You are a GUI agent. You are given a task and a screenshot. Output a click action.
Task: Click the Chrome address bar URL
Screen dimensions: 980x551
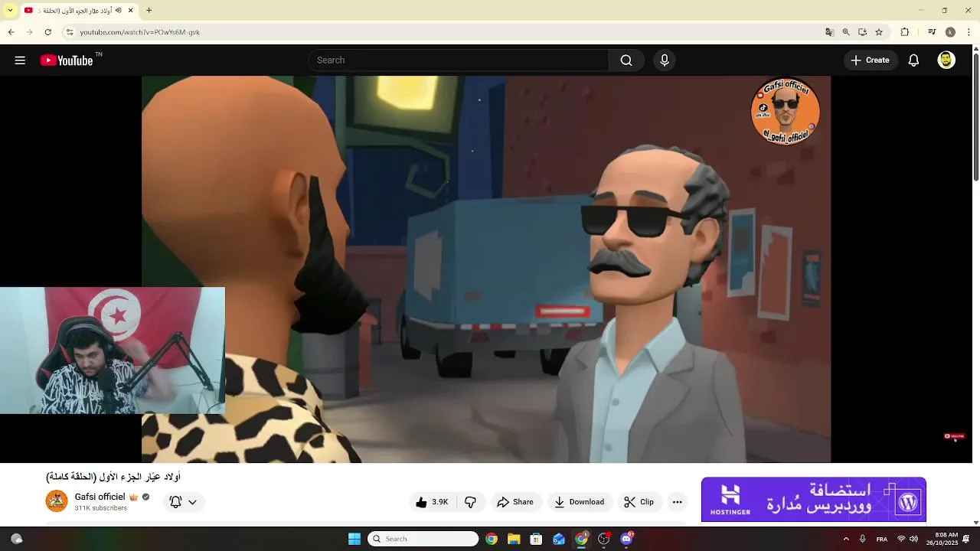pyautogui.click(x=140, y=32)
